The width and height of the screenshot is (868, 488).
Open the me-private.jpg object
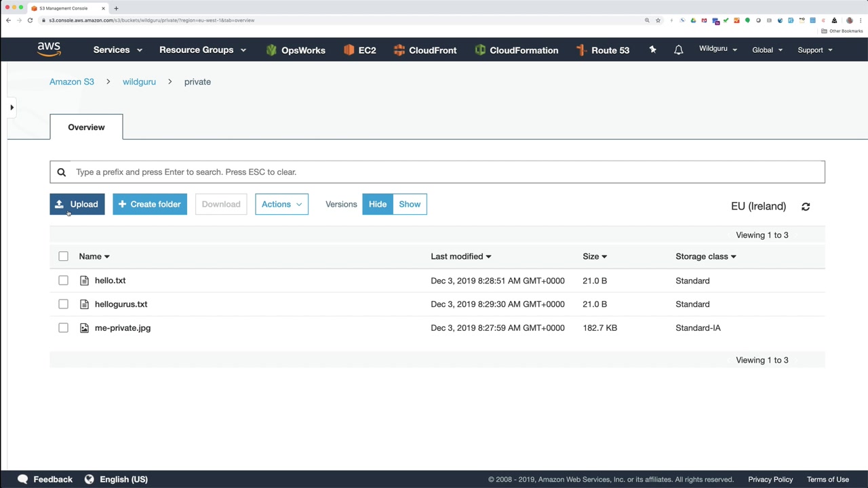123,328
